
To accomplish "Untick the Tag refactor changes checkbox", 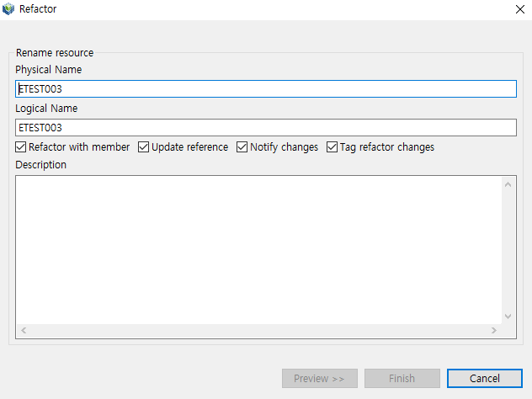I will pos(332,147).
